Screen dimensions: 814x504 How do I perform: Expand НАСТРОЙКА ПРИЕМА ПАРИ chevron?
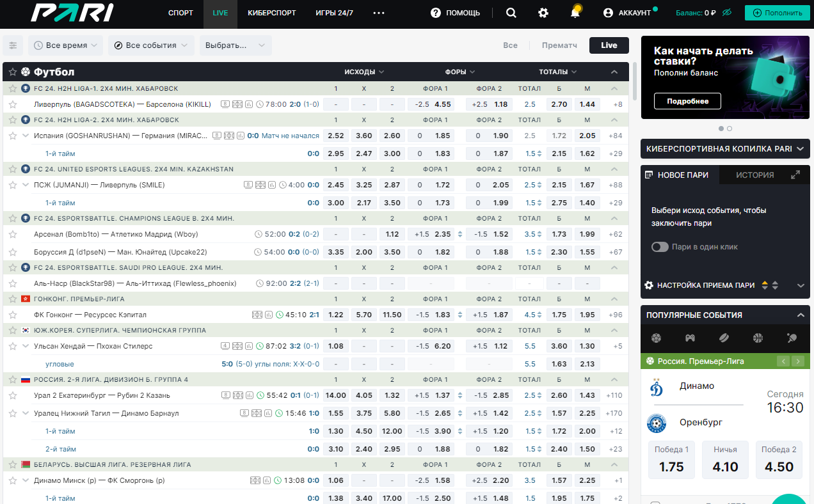(800, 285)
